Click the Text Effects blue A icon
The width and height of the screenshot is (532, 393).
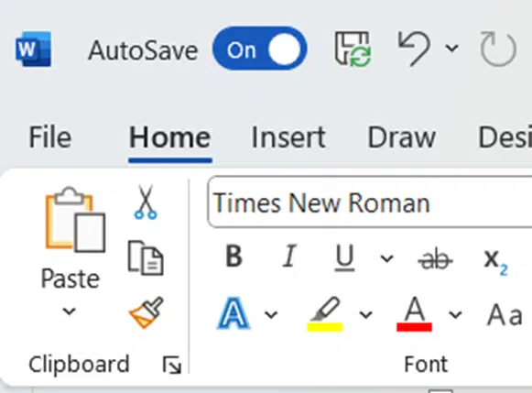click(x=233, y=313)
